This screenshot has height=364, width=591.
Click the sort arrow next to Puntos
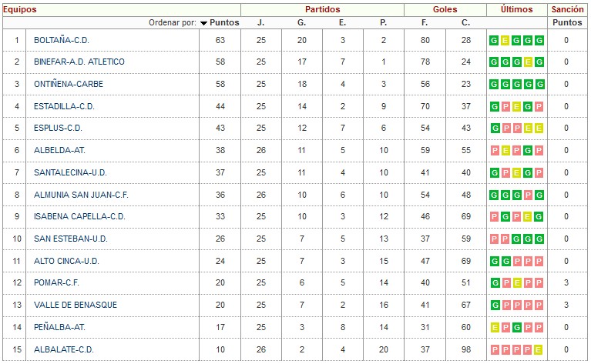pos(203,23)
